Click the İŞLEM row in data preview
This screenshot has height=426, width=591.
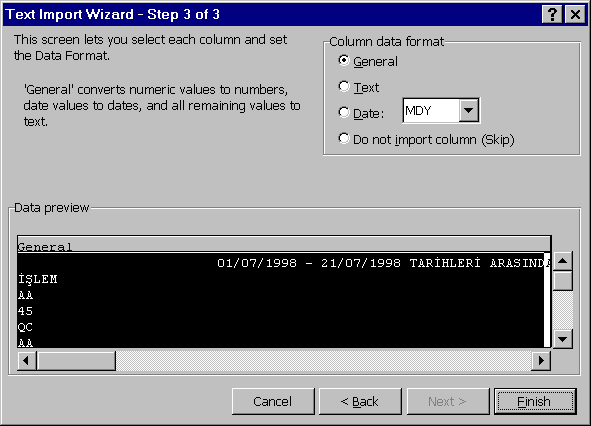pos(281,279)
